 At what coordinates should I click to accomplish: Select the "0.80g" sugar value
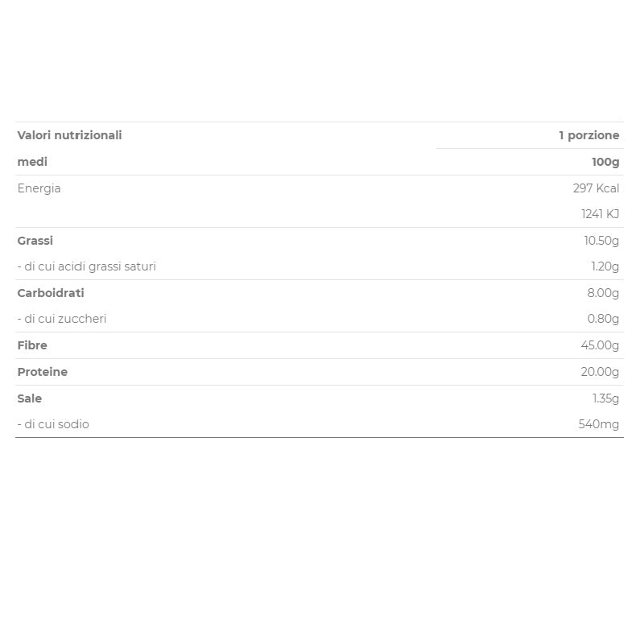coord(603,319)
